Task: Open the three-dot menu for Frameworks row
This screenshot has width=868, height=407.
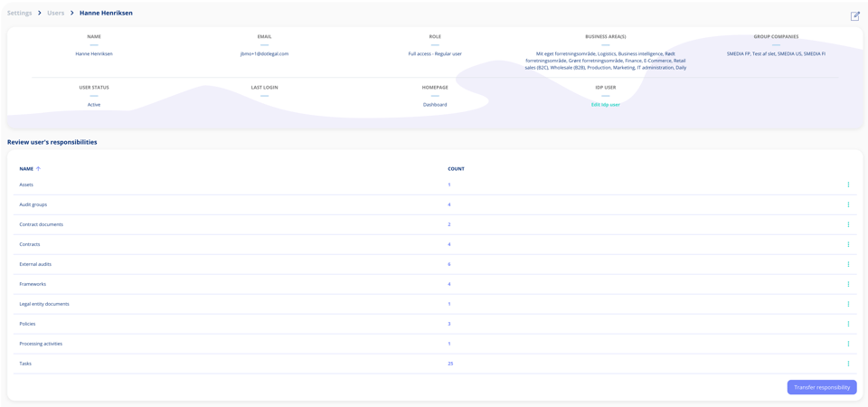Action: pos(848,284)
